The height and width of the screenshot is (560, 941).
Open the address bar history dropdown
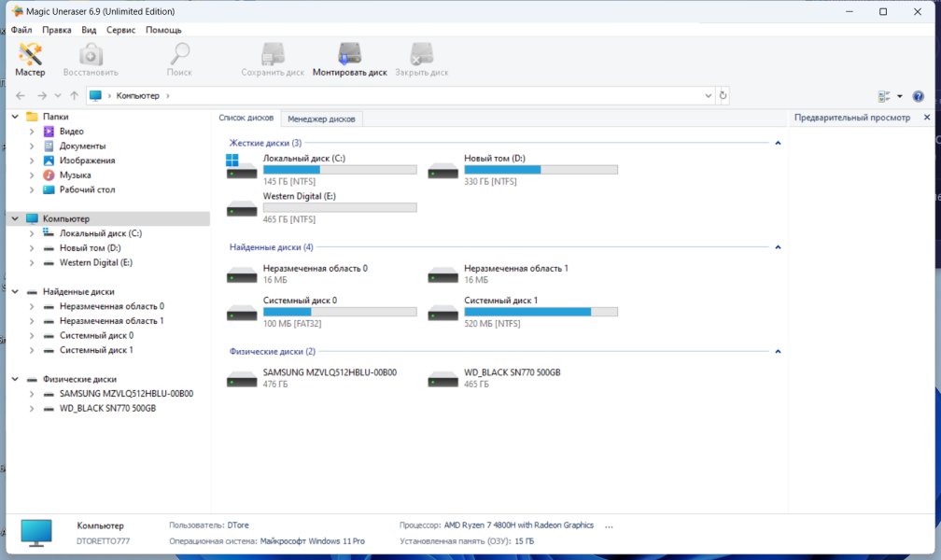click(x=709, y=95)
